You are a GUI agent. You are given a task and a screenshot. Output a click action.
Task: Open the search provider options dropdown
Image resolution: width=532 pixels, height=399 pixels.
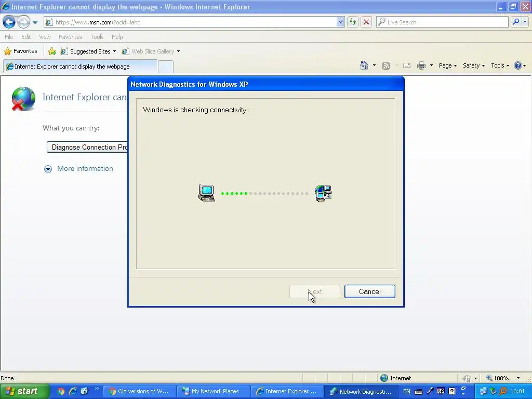(x=525, y=22)
